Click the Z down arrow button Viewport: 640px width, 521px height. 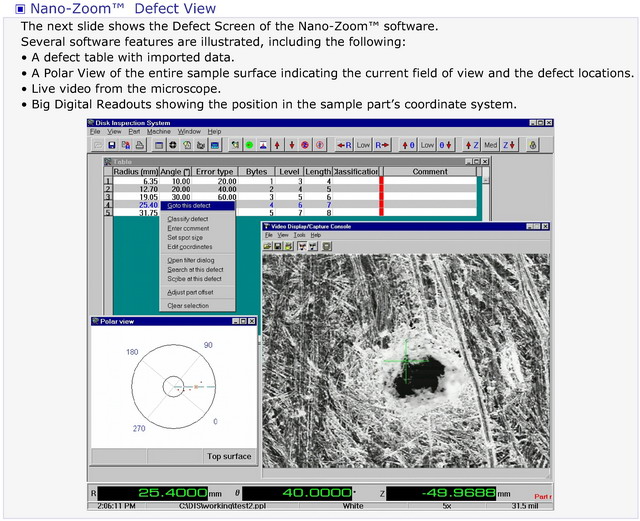coord(509,145)
